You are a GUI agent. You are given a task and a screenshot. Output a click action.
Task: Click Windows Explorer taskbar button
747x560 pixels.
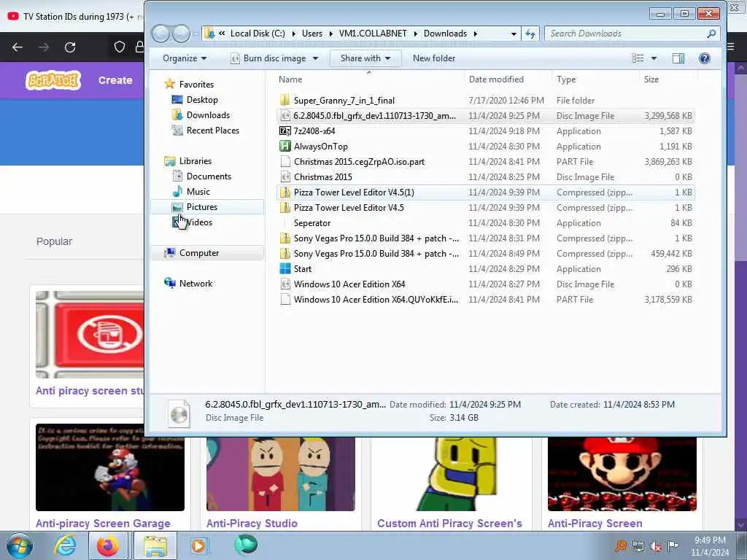pos(155,545)
